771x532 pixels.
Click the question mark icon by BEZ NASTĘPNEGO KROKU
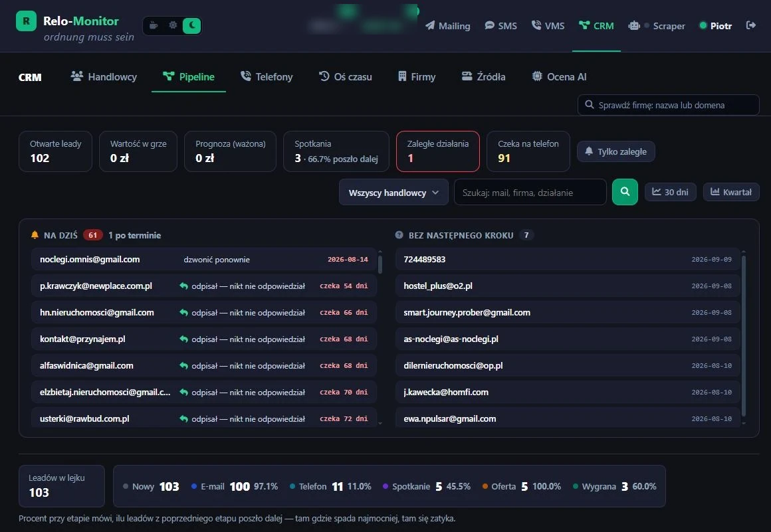(x=399, y=235)
